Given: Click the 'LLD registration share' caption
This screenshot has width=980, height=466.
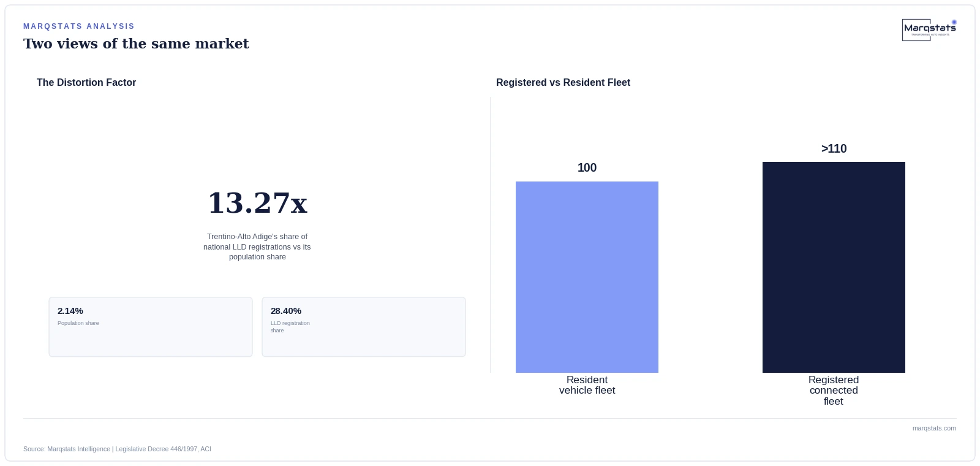Looking at the screenshot, I should click(290, 327).
